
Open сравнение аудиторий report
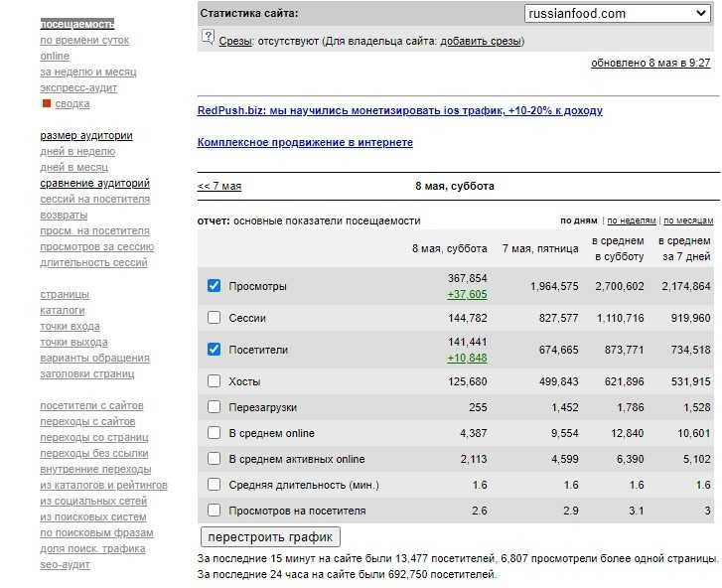point(95,183)
